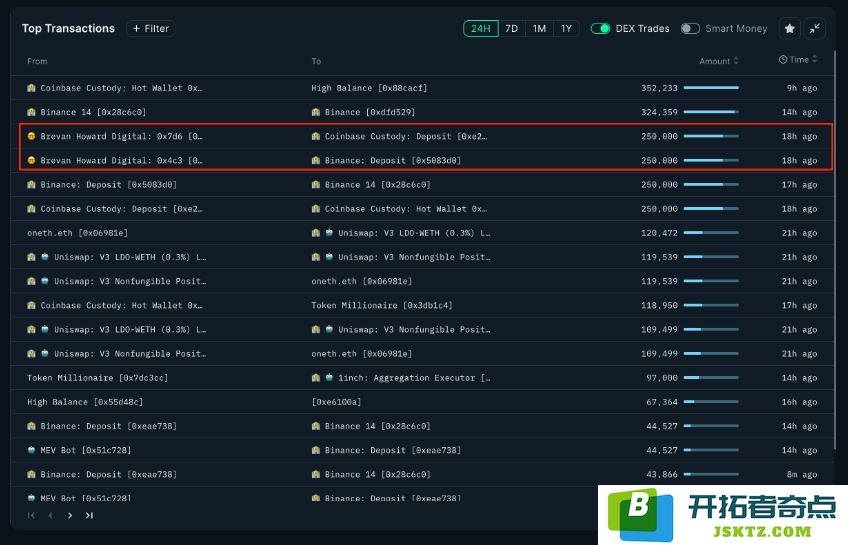Click amount bar for 352,233 transaction

pyautogui.click(x=711, y=88)
